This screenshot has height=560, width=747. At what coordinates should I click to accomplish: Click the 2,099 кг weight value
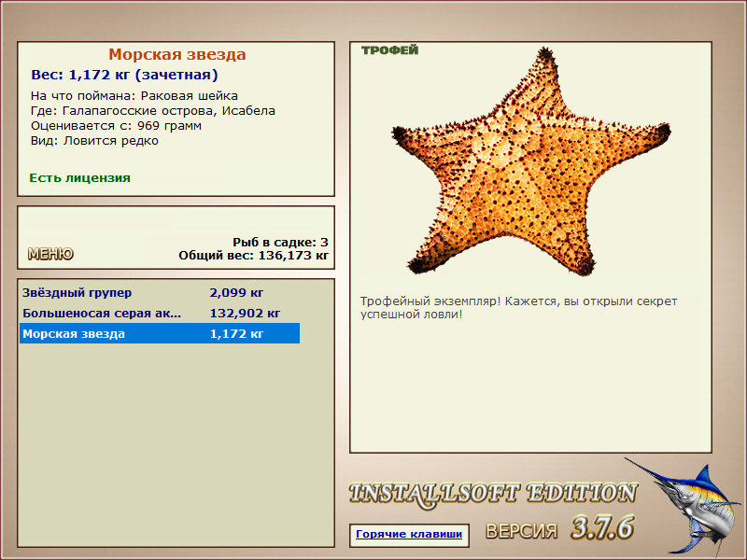coord(237,292)
